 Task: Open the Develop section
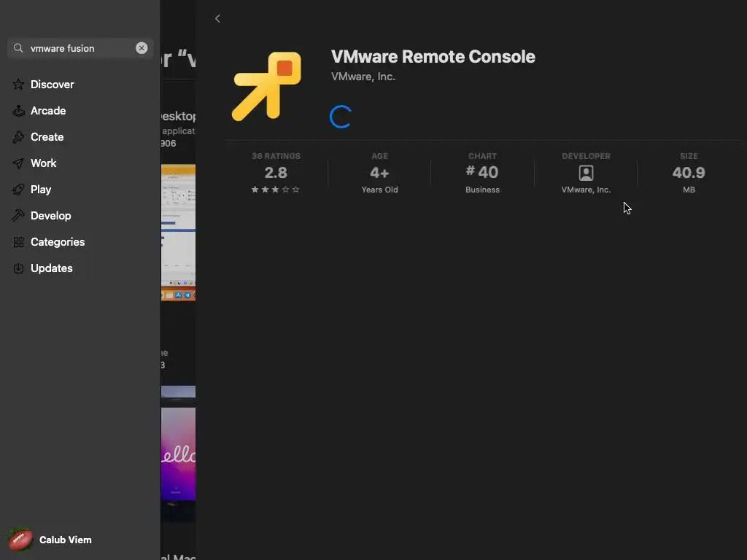(x=50, y=215)
